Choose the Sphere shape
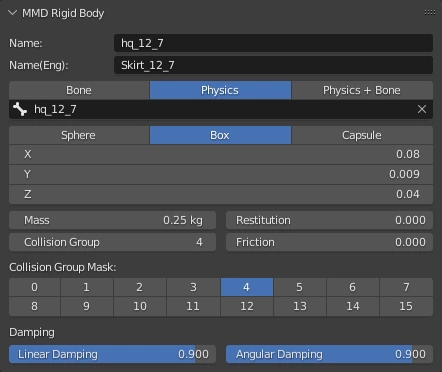Viewport: 442px width, 372px height. pyautogui.click(x=79, y=135)
